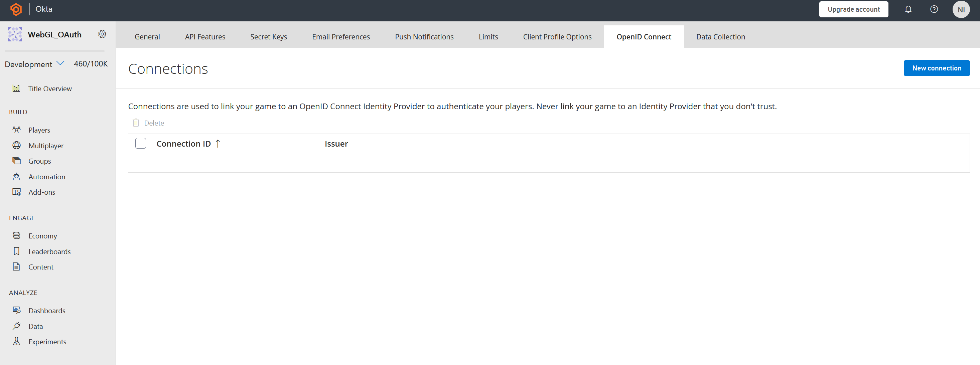Switch to the Secret Keys tab
The width and height of the screenshot is (980, 365).
tap(268, 37)
